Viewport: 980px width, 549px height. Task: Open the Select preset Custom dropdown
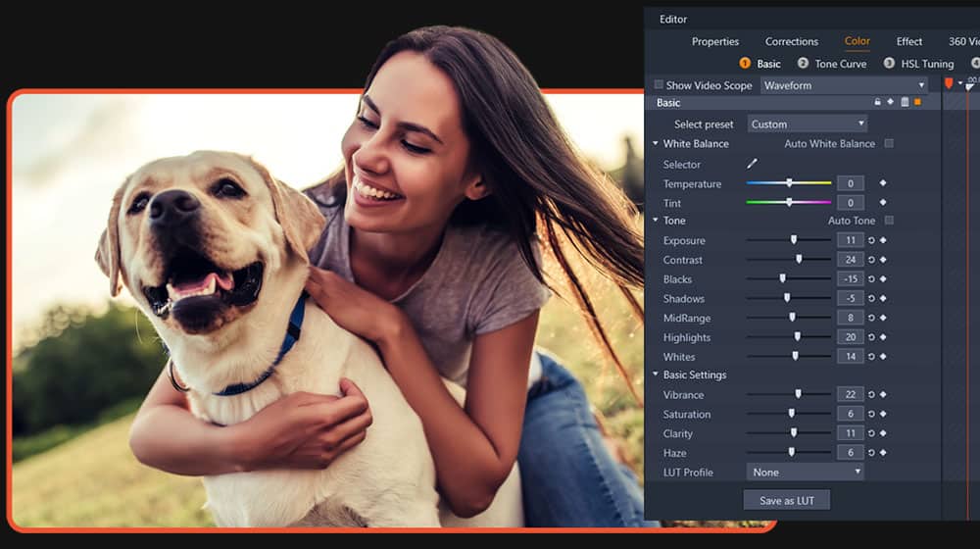[x=807, y=125]
